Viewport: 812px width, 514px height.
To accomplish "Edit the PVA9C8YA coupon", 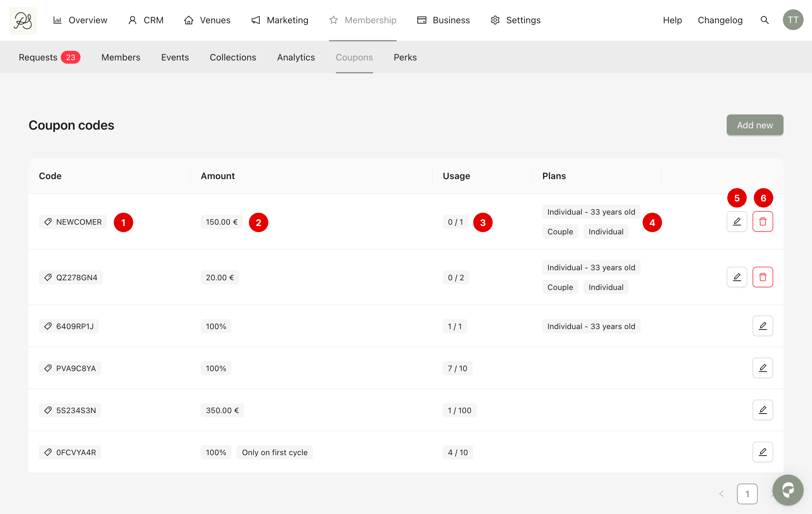I will pyautogui.click(x=763, y=368).
